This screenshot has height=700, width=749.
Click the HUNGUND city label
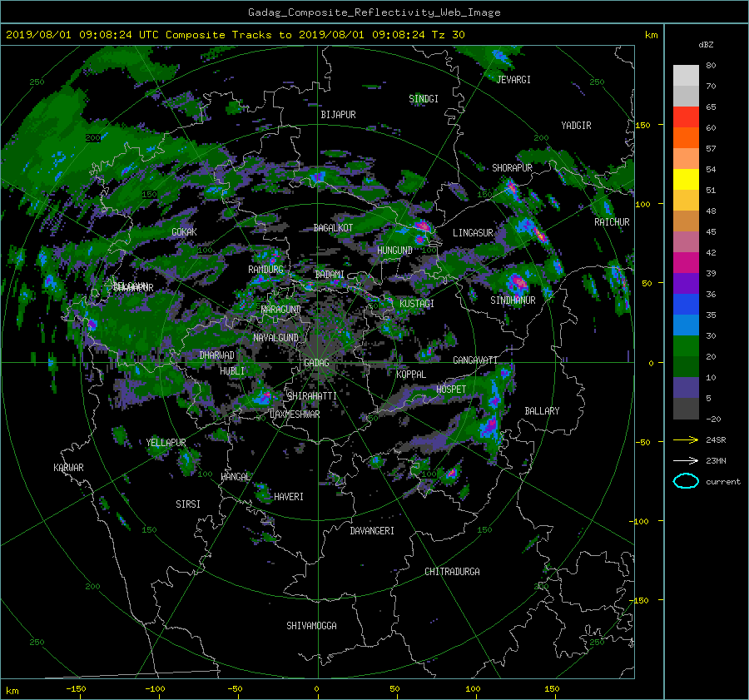[394, 251]
